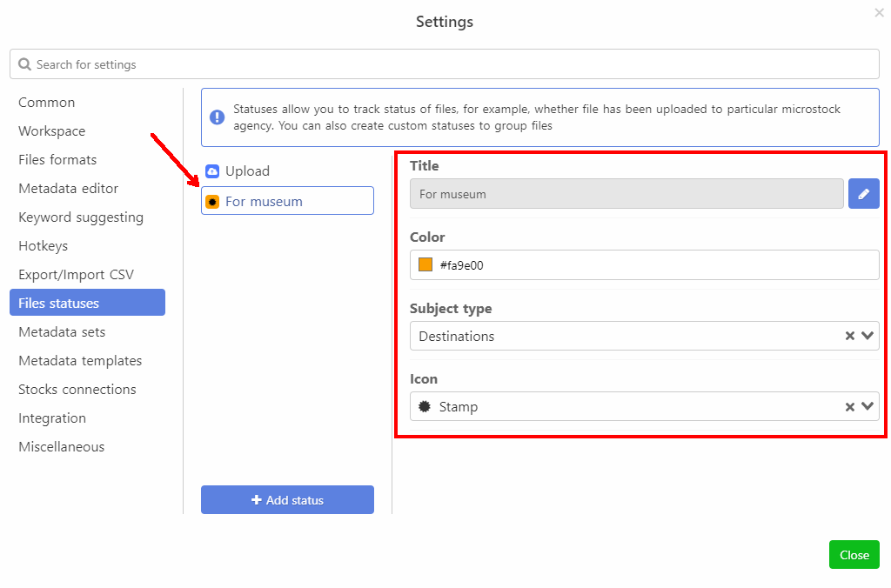Click the Title label
The width and height of the screenshot is (891, 588).
[x=425, y=166]
